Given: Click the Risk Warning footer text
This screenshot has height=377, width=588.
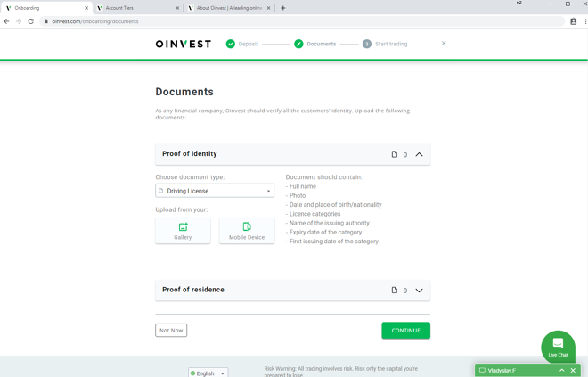Looking at the screenshot, I should click(x=340, y=372).
